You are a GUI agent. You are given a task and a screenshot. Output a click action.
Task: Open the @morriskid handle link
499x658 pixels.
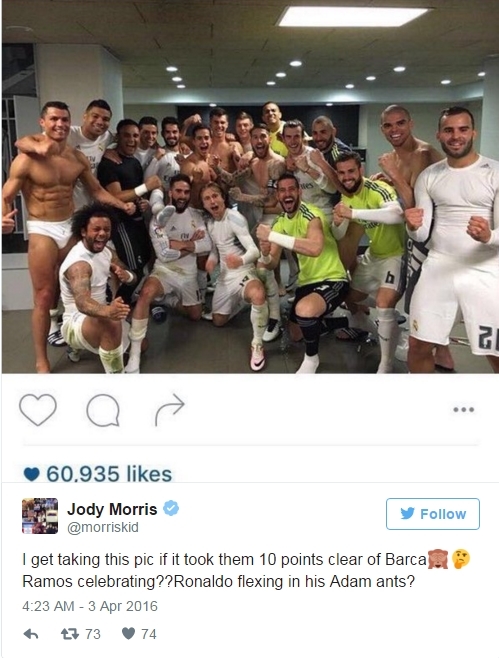point(103,527)
